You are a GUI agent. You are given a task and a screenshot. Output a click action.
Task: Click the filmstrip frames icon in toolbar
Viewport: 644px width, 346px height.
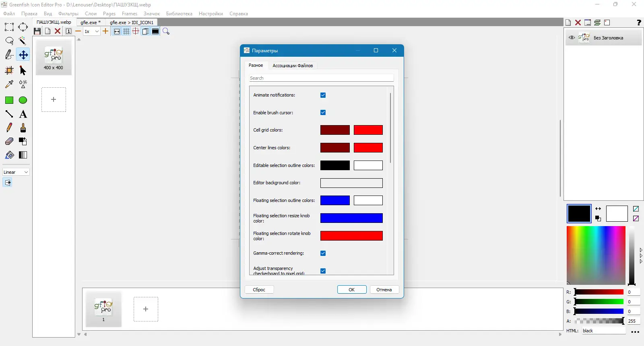click(x=155, y=31)
